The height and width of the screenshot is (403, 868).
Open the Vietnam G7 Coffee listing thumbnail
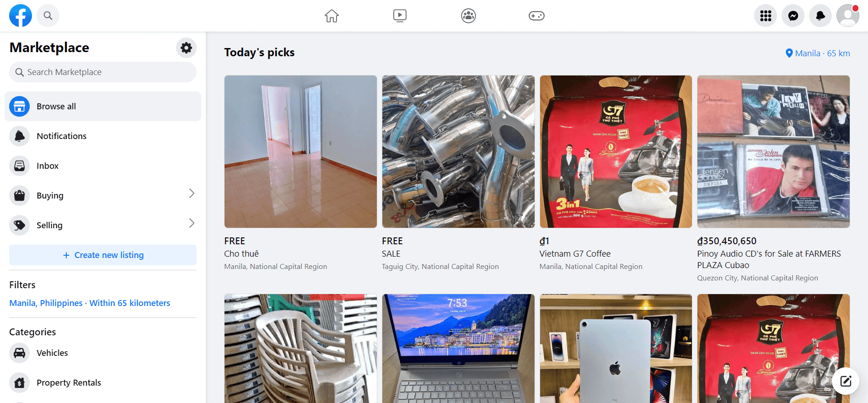point(616,151)
